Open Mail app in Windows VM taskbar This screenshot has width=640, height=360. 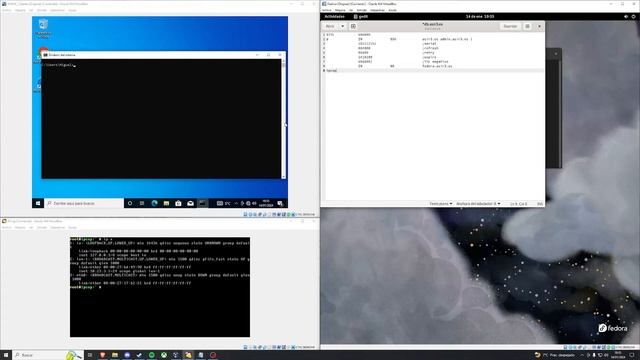190,203
